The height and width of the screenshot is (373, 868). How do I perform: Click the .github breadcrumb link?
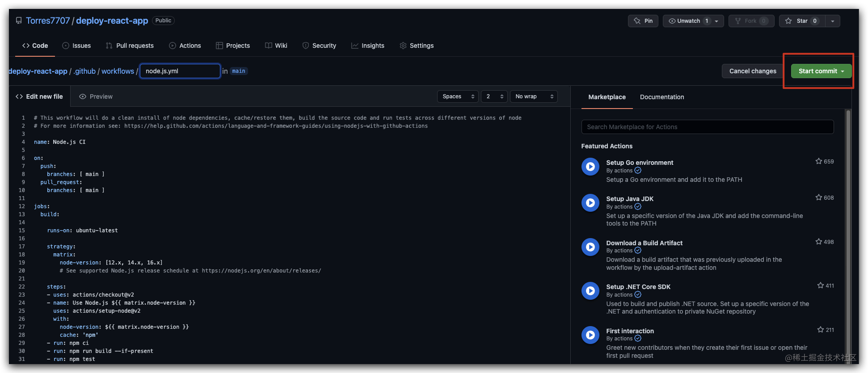tap(84, 71)
